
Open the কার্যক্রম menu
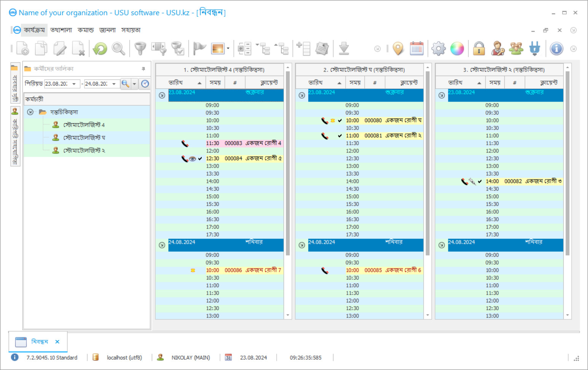[34, 30]
